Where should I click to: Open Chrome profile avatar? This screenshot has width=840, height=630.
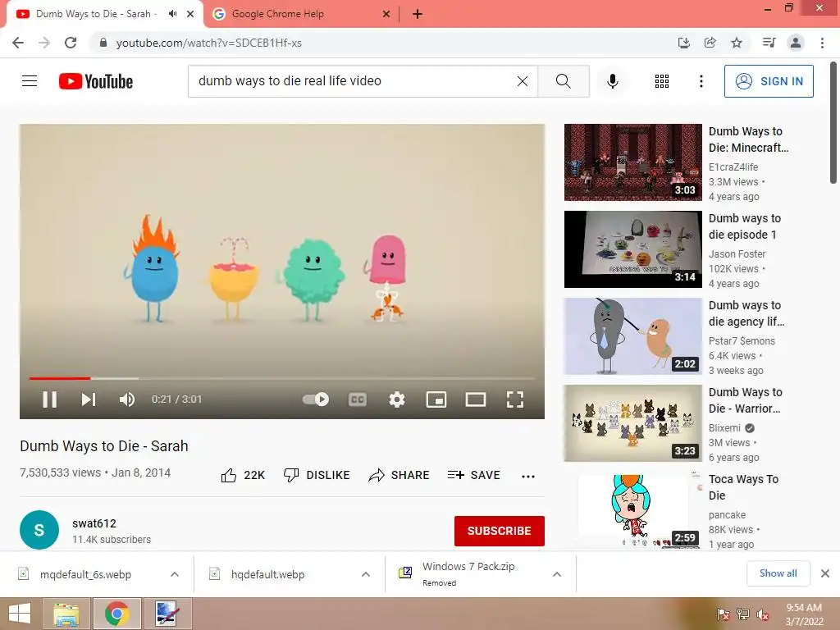796,43
